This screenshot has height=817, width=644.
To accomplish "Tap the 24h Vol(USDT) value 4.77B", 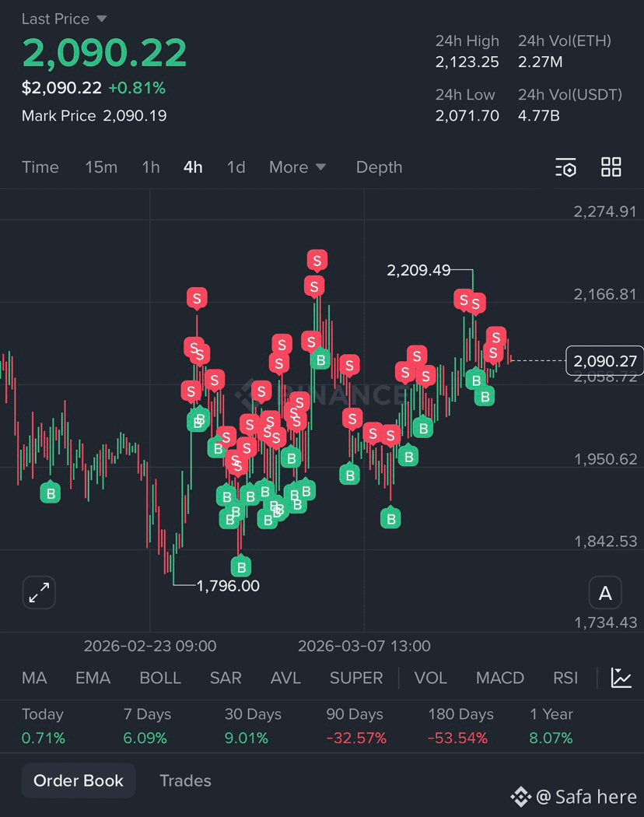I will [539, 116].
